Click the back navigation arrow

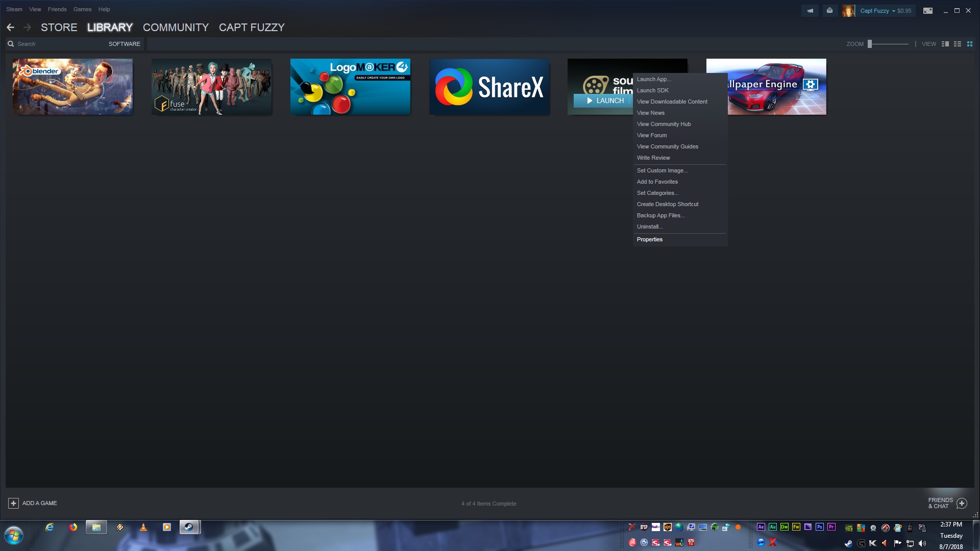coord(11,28)
